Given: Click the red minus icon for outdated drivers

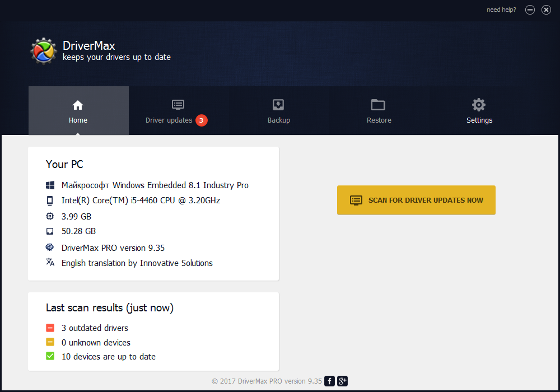Looking at the screenshot, I should coord(50,328).
